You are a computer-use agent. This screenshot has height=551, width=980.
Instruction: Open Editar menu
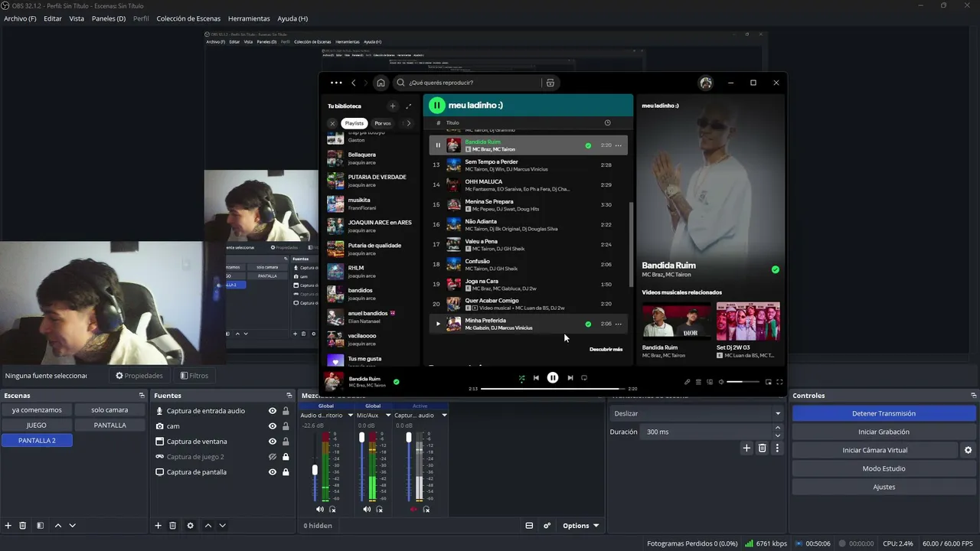point(53,18)
